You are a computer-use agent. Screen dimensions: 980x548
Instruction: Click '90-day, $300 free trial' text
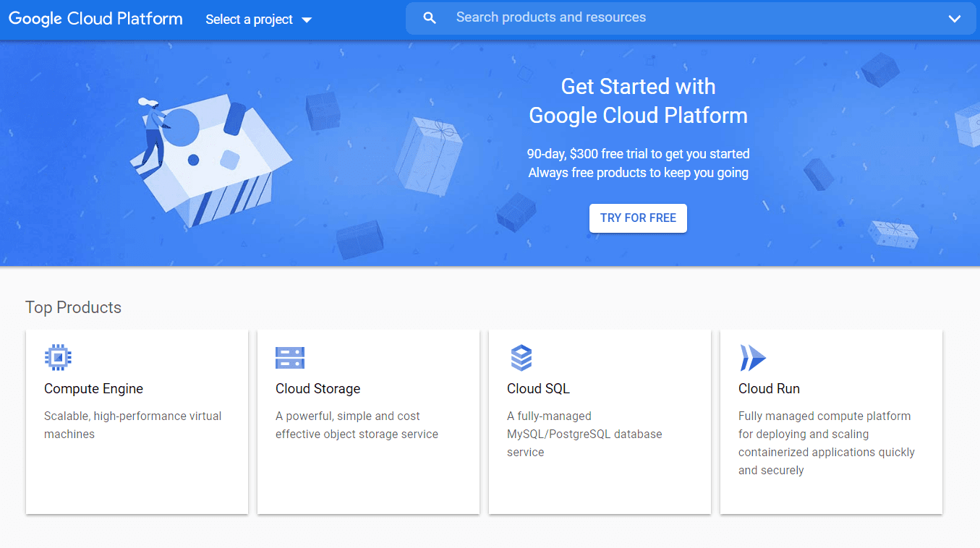pyautogui.click(x=638, y=154)
